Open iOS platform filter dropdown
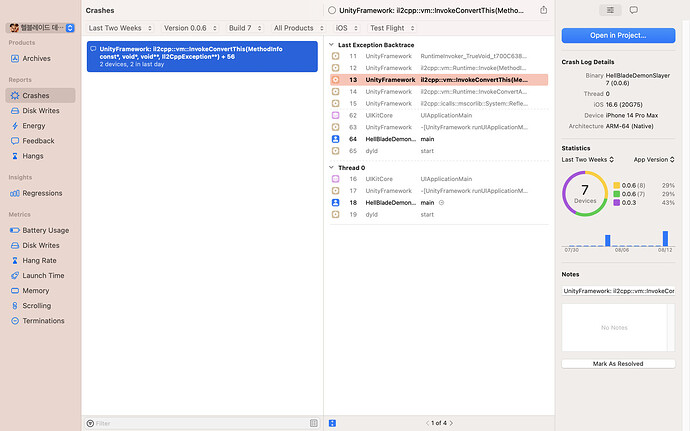690x431 pixels. pyautogui.click(x=346, y=28)
